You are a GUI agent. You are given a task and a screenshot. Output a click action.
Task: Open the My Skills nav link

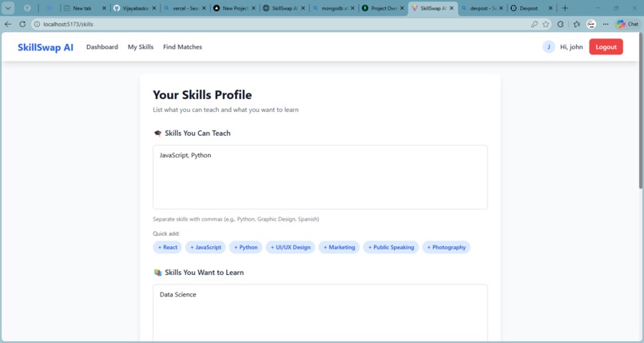141,47
